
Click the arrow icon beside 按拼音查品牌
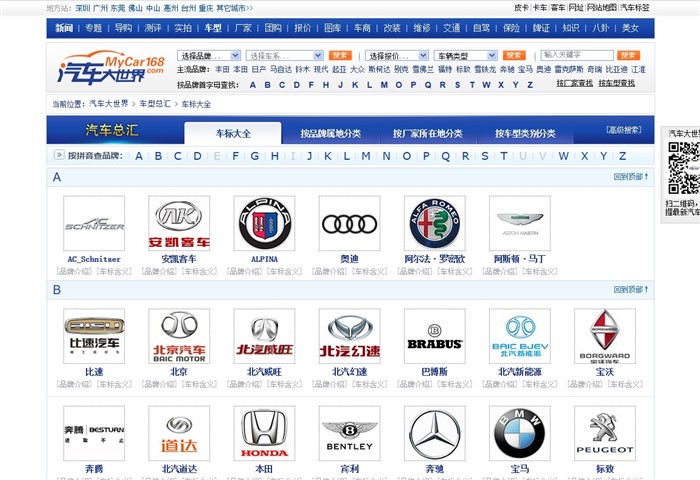59,155
